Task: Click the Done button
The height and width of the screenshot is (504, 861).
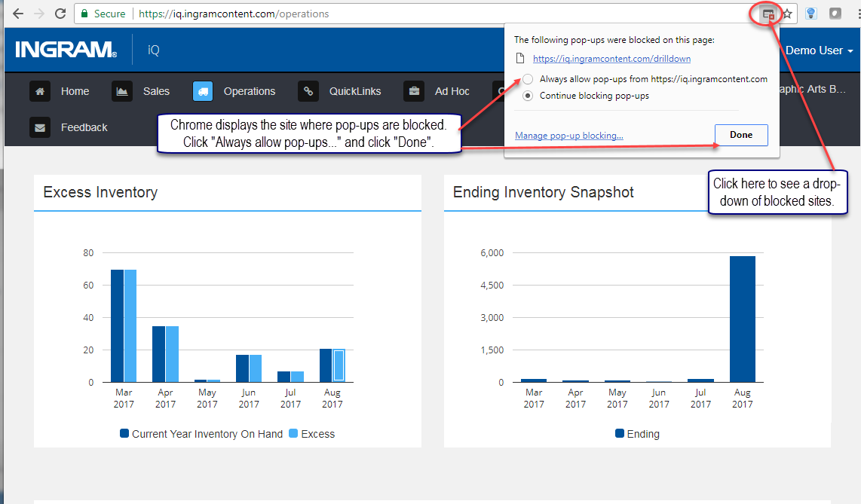Action: 741,135
